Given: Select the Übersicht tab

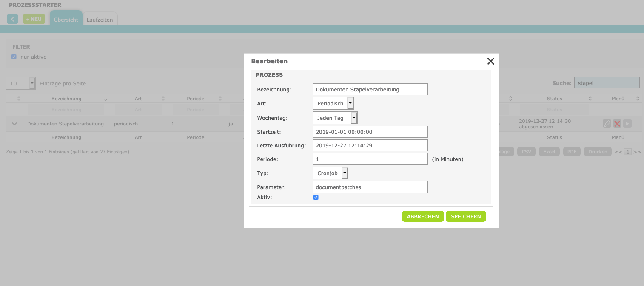Looking at the screenshot, I should tap(66, 20).
